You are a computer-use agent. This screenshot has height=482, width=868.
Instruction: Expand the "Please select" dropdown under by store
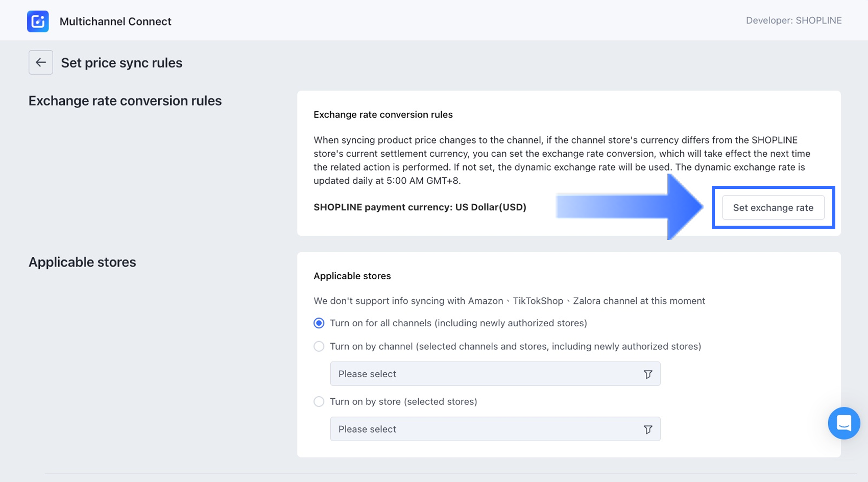485,429
